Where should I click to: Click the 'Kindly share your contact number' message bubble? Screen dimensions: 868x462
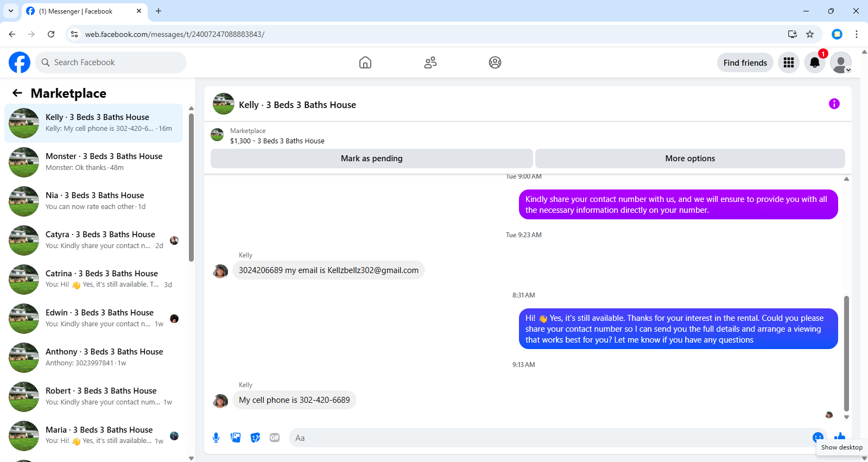pyautogui.click(x=678, y=205)
